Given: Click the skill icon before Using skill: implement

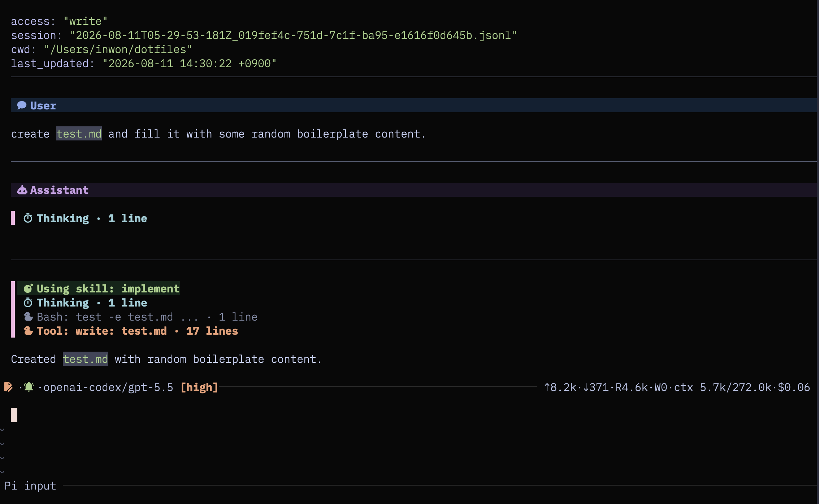Looking at the screenshot, I should pos(28,288).
